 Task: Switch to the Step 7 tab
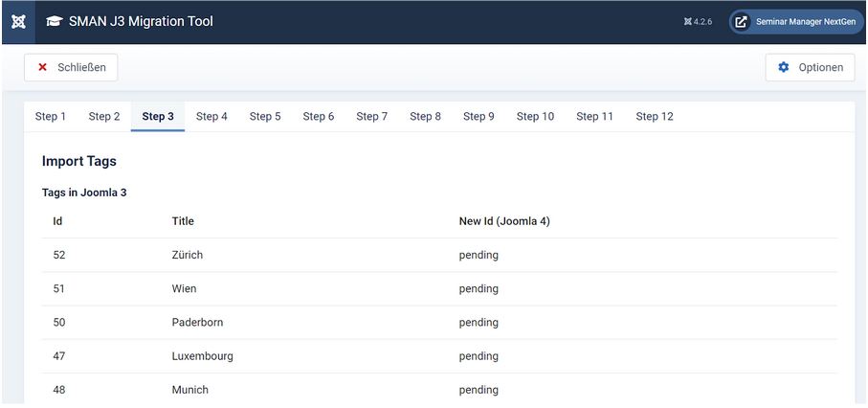pos(372,117)
